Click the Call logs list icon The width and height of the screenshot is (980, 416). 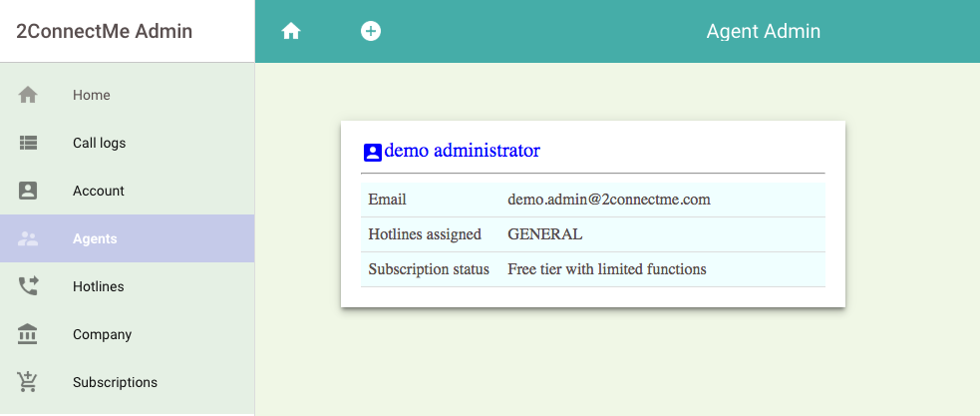coord(28,143)
